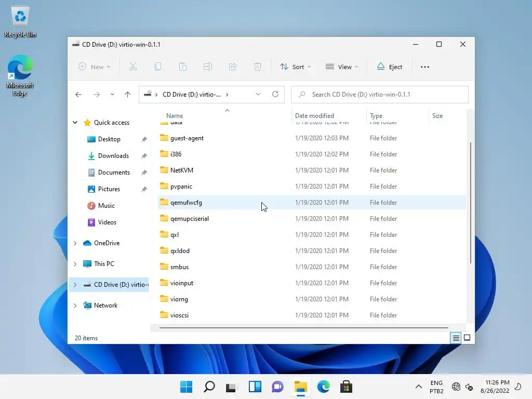Open the clock and date flyout
Image resolution: width=532 pixels, height=399 pixels.
click(495, 387)
